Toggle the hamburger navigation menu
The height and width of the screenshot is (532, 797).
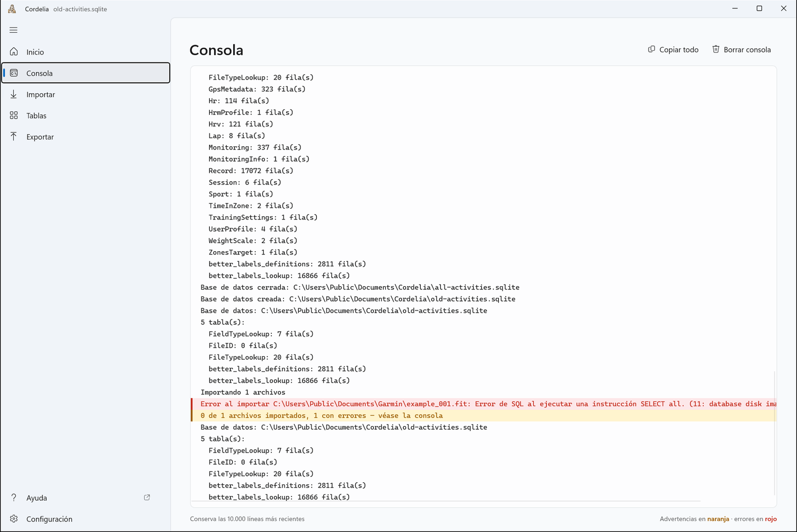[x=14, y=30]
